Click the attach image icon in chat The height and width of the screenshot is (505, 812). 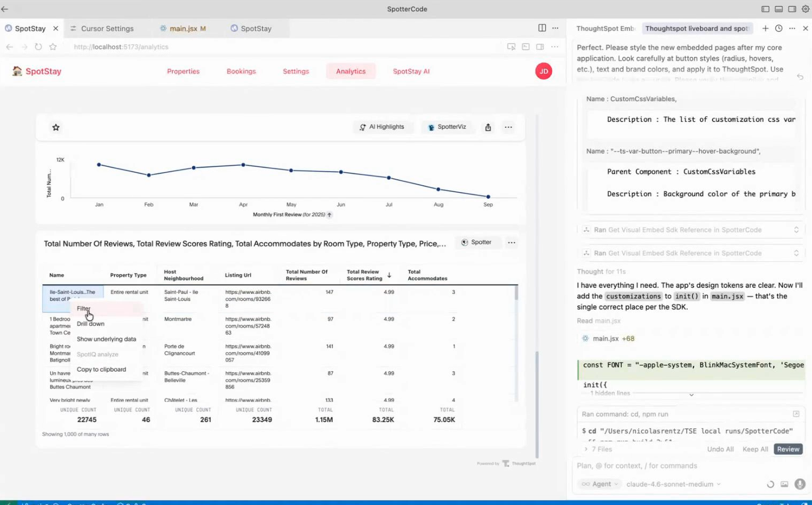click(x=784, y=484)
